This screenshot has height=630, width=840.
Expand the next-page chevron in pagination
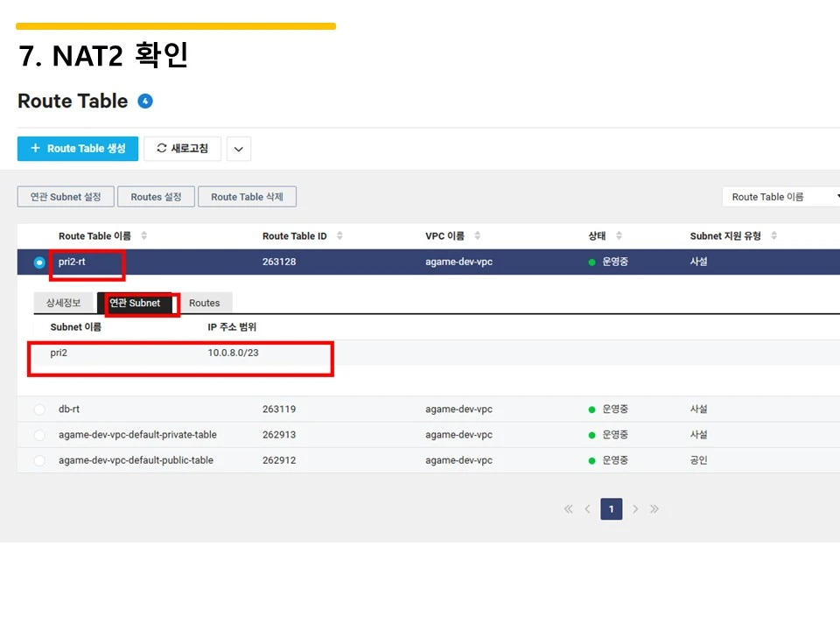pos(635,508)
